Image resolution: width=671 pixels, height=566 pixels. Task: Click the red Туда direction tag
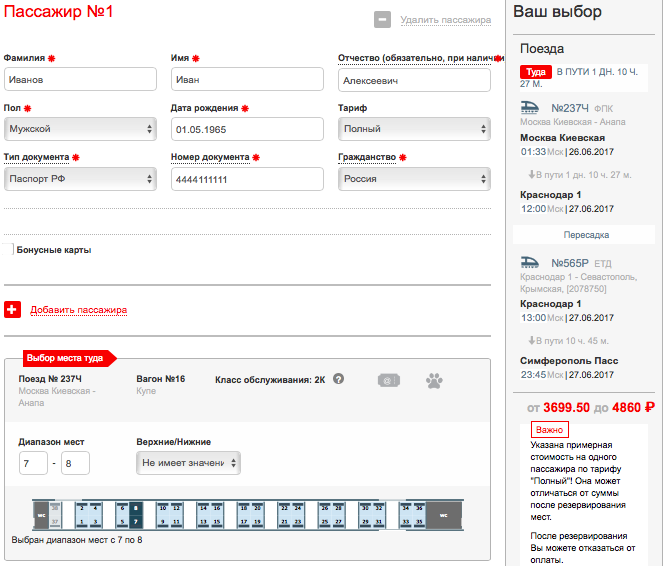(x=536, y=72)
